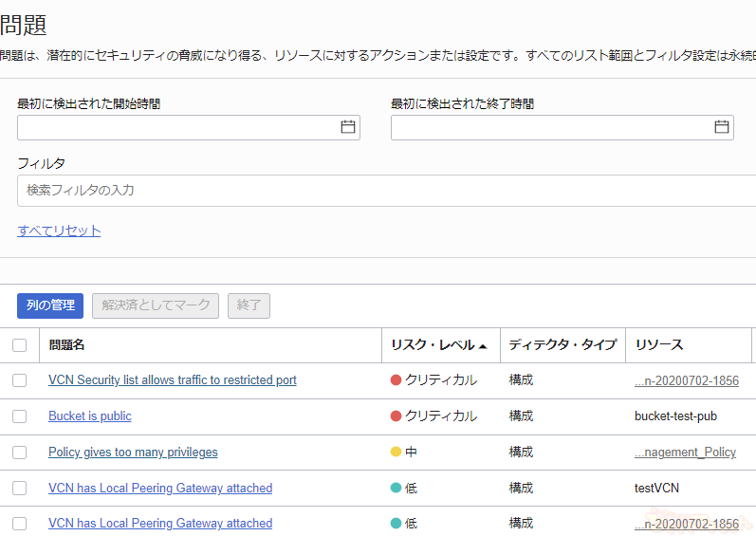Open 'Policy gives too many privileges' link
Viewport: 756px width, 536px height.
[x=133, y=453]
